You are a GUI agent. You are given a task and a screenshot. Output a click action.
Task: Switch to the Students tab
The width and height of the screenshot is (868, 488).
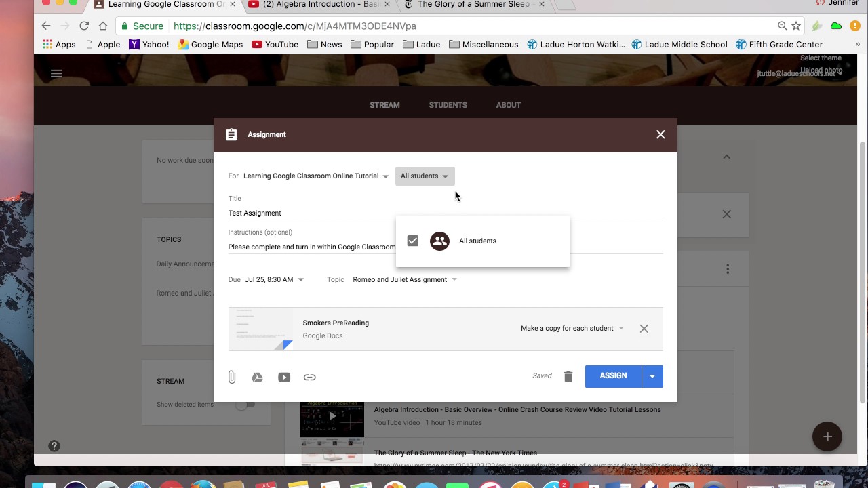pos(448,105)
